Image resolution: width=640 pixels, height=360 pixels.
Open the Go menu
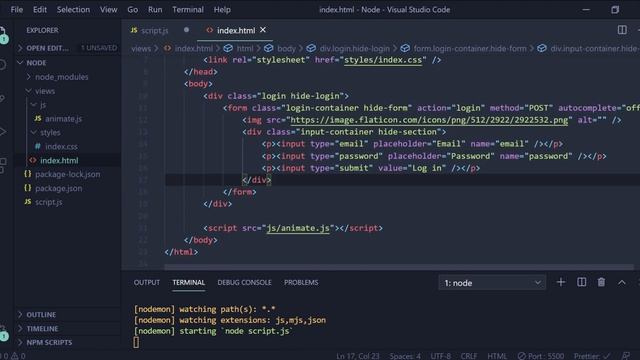pyautogui.click(x=132, y=9)
